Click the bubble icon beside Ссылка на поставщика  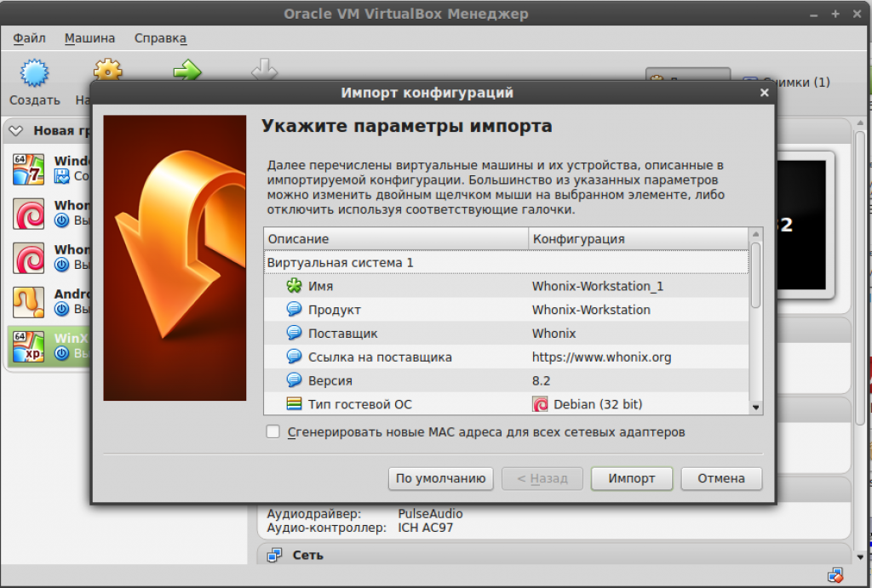click(x=294, y=357)
